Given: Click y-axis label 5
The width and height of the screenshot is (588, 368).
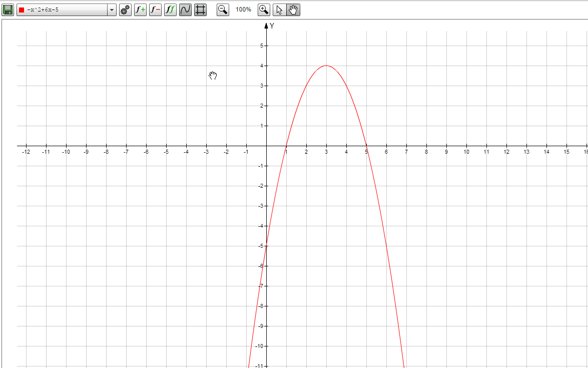Looking at the screenshot, I should [262, 46].
